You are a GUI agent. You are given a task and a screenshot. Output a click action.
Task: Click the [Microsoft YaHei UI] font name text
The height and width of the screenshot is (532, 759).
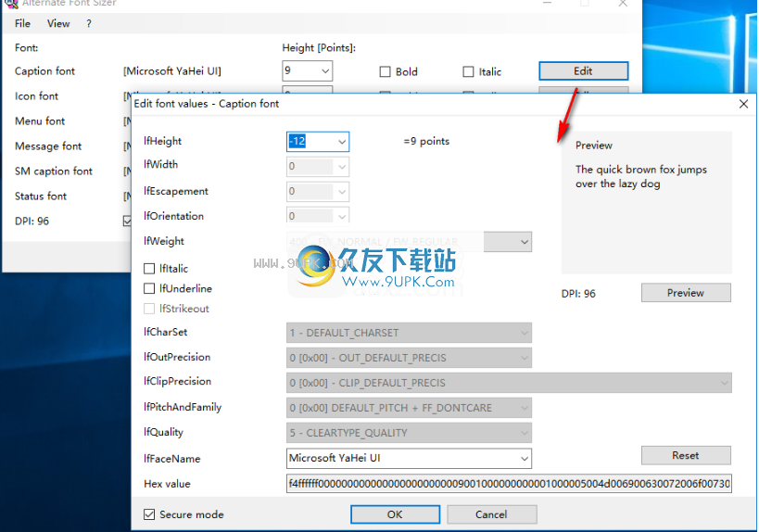point(171,71)
